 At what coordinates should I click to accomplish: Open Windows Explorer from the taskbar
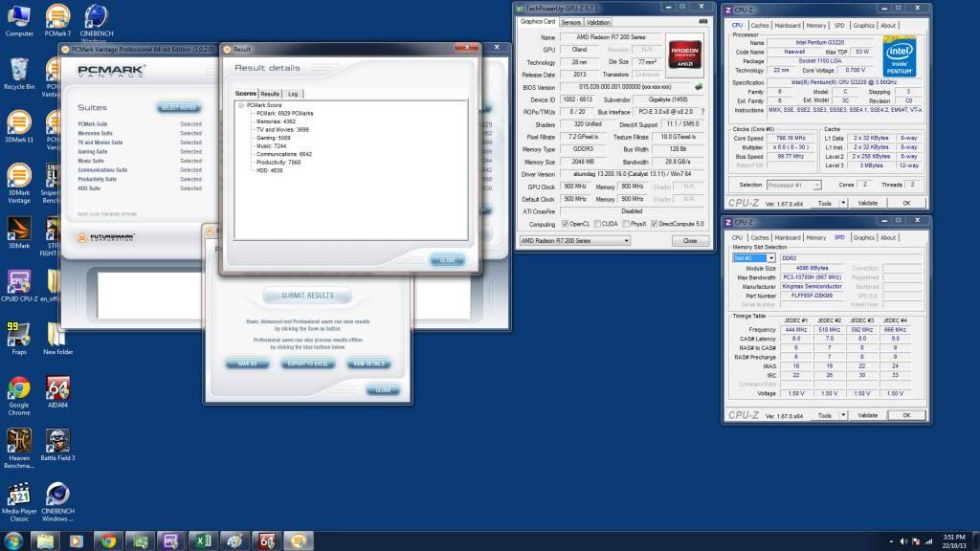(45, 540)
